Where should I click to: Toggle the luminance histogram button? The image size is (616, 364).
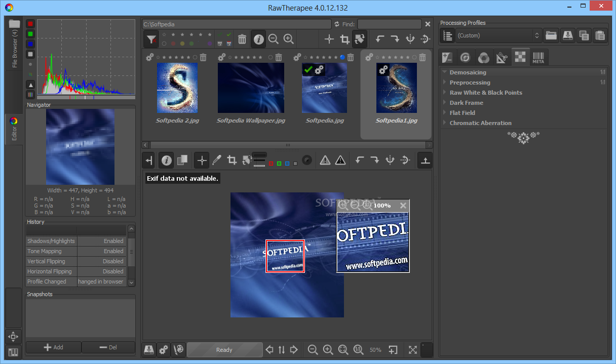point(30,54)
